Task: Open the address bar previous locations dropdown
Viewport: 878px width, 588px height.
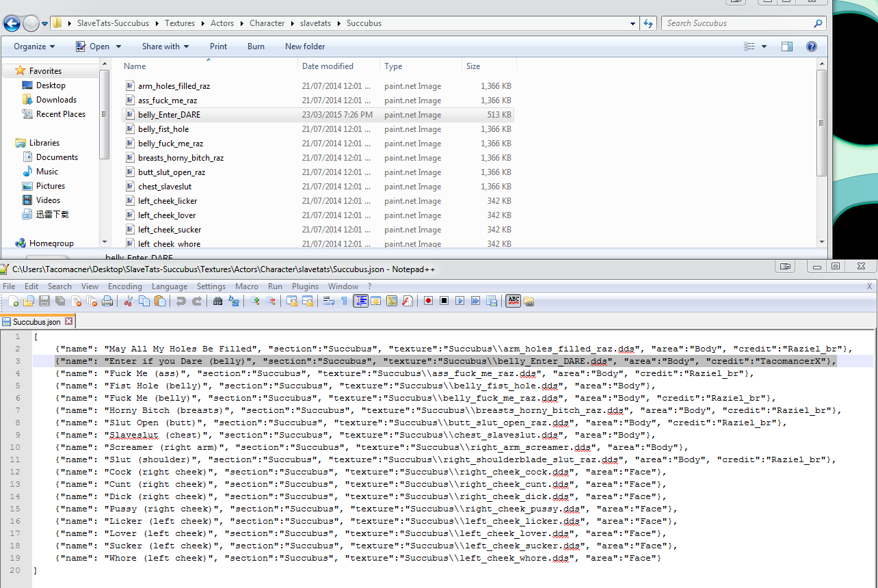Action: [x=633, y=23]
